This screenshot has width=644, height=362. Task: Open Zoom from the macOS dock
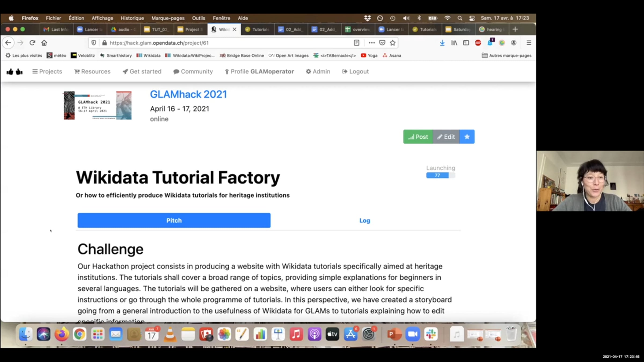point(412,334)
